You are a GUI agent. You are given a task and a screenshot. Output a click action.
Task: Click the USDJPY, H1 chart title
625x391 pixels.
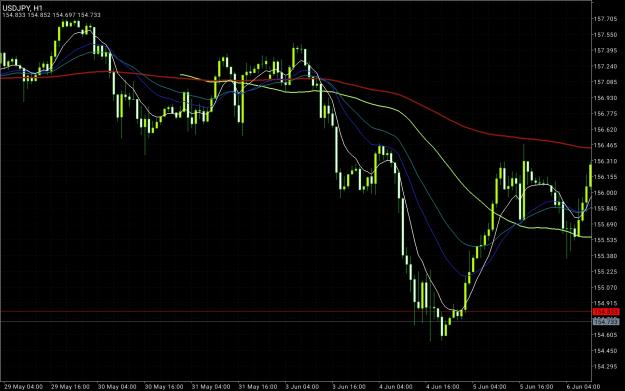click(23, 8)
